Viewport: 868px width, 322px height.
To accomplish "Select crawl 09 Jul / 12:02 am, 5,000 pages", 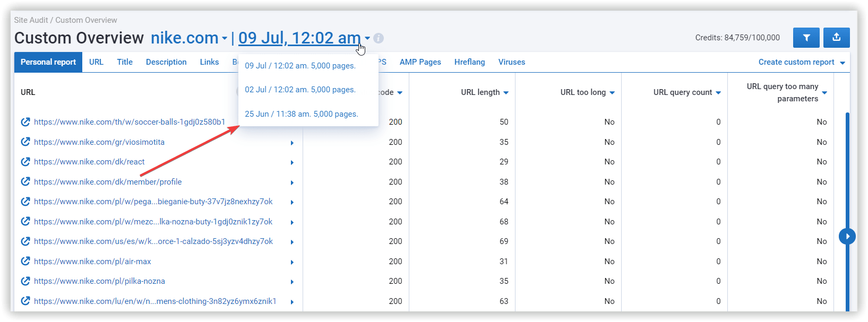I will pos(300,66).
